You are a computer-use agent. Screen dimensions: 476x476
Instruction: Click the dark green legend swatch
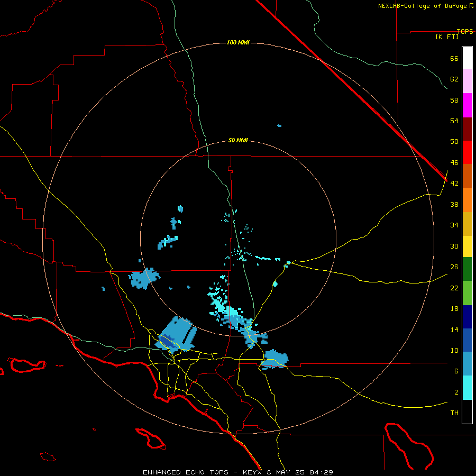(467, 269)
